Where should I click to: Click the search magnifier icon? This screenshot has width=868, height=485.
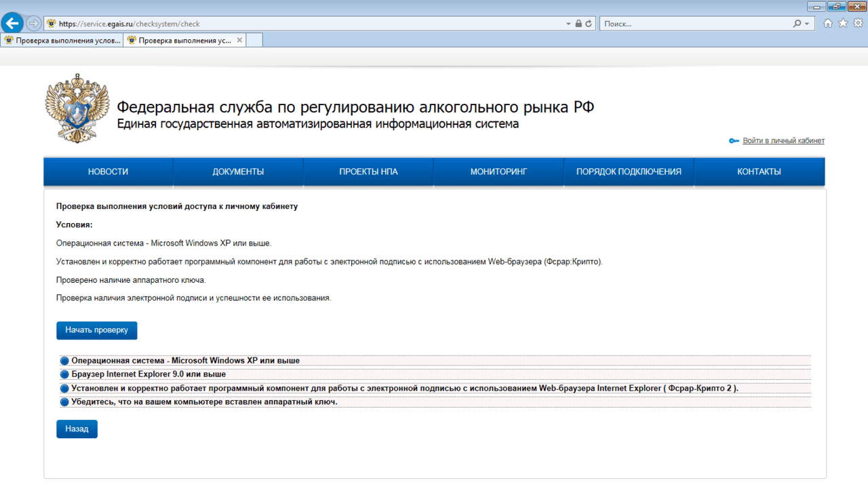tap(797, 24)
